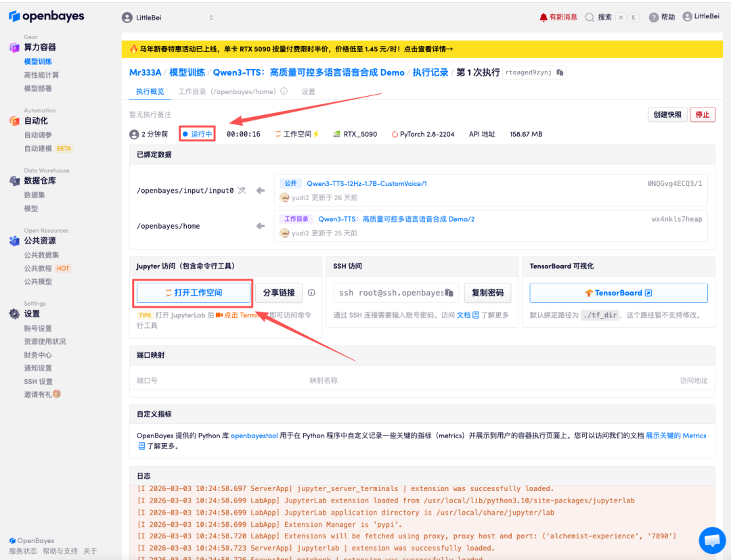Image resolution: width=731 pixels, height=560 pixels.
Task: Click the 创建快照 button
Action: pos(667,114)
